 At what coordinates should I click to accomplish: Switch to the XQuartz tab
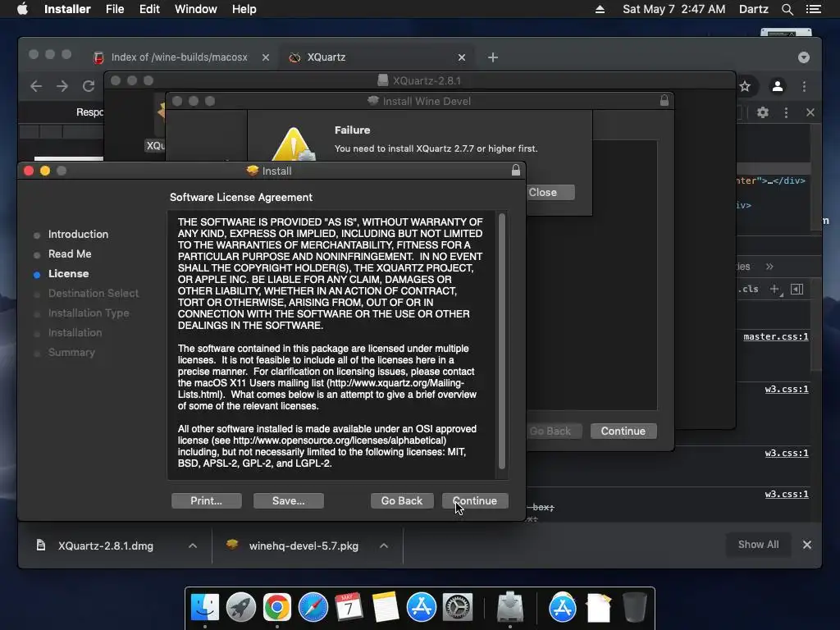pyautogui.click(x=377, y=57)
